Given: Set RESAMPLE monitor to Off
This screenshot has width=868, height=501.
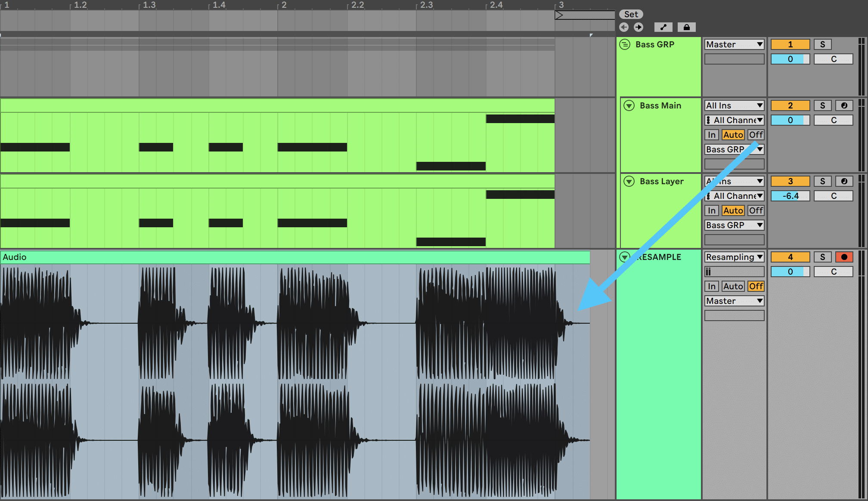Looking at the screenshot, I should coord(756,286).
